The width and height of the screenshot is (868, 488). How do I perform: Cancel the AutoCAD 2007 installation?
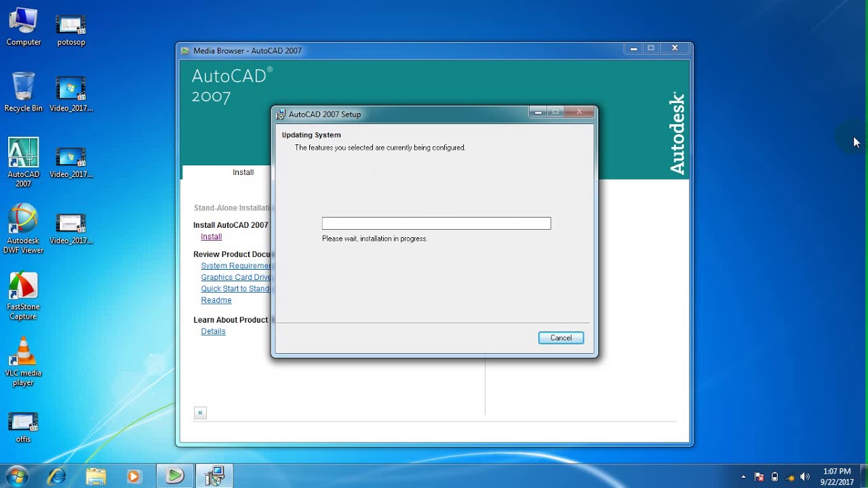coord(561,338)
